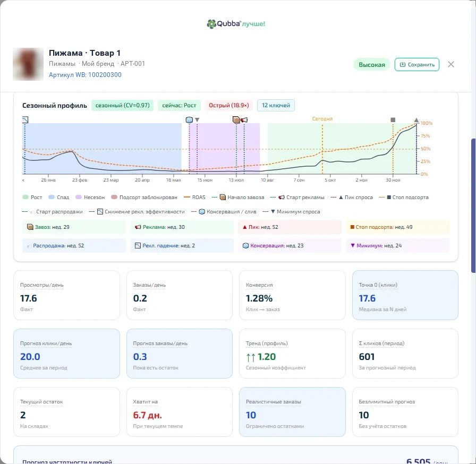Click the box delivery start marker on chart
476x464 pixels.
(236, 120)
